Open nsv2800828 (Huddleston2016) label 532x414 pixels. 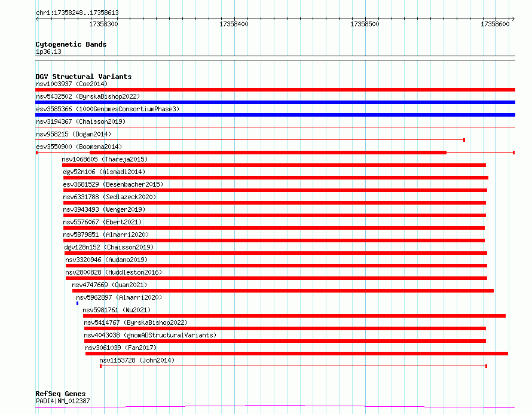pos(114,272)
